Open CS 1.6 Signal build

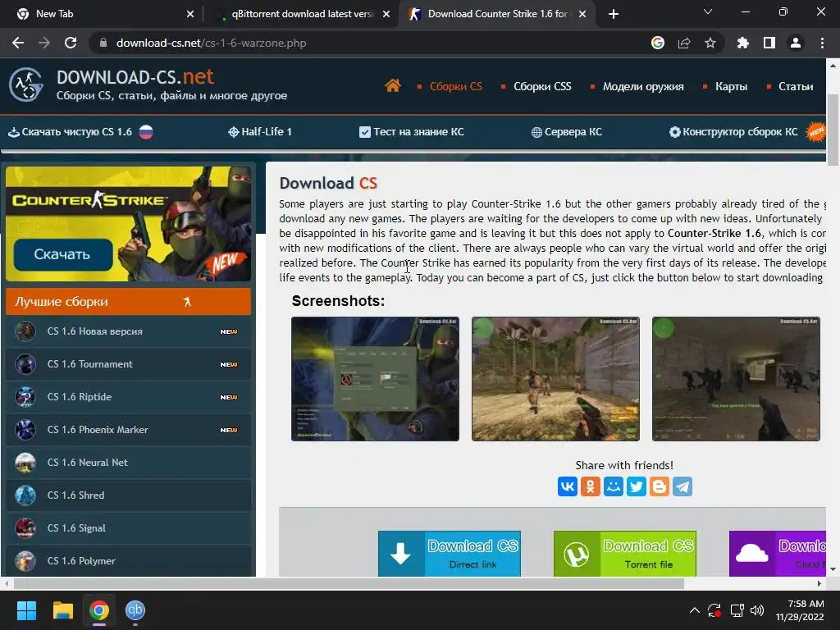(128, 528)
